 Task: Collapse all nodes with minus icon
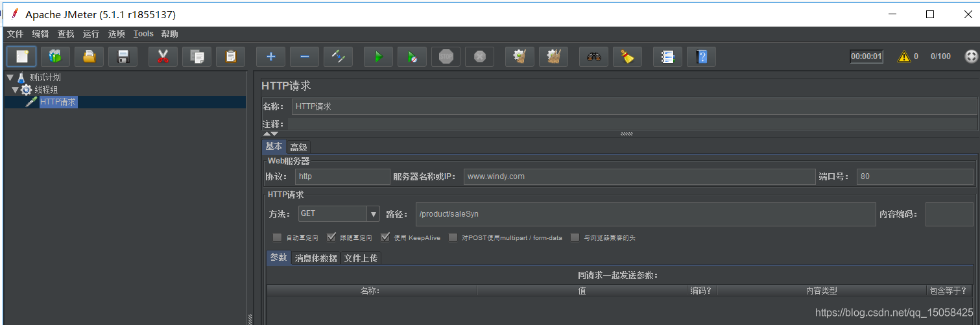click(304, 56)
